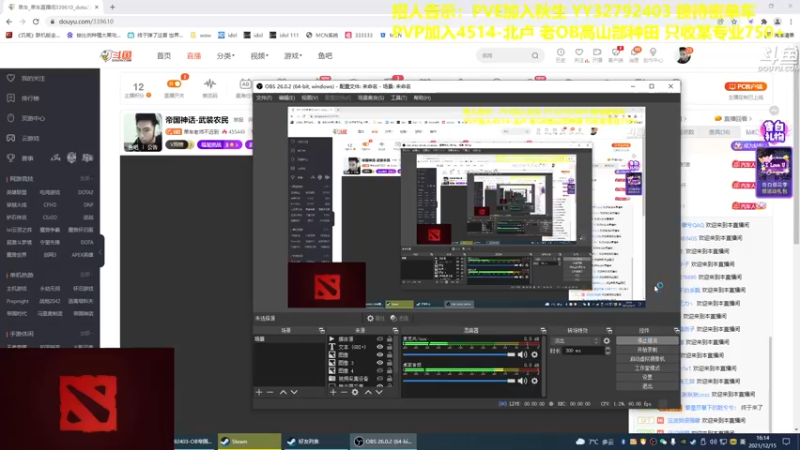Adjust microphone volume slider
Screen dimensions: 800x450
[x=459, y=355]
